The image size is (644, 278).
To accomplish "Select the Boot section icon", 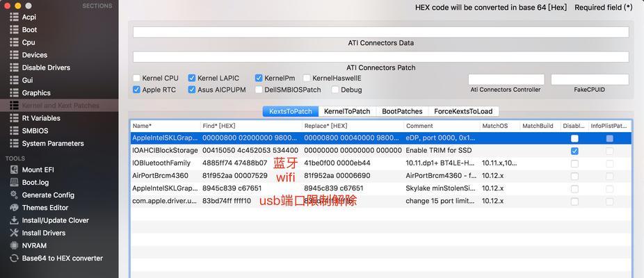I will [15, 30].
